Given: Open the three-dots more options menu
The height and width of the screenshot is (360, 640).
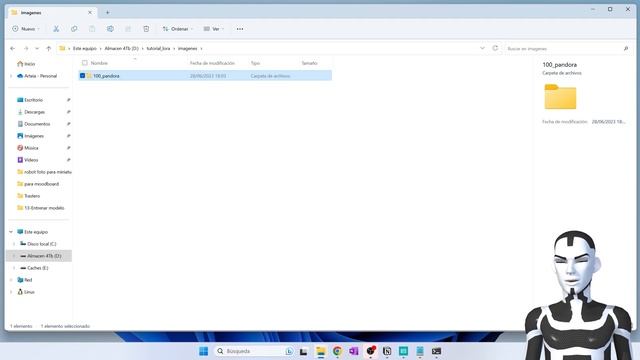Looking at the screenshot, I should 240,29.
